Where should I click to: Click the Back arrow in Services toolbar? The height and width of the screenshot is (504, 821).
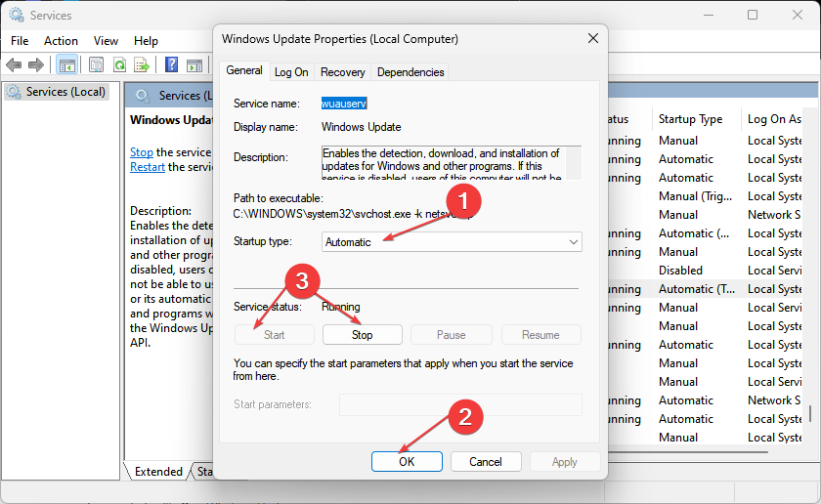(x=14, y=64)
